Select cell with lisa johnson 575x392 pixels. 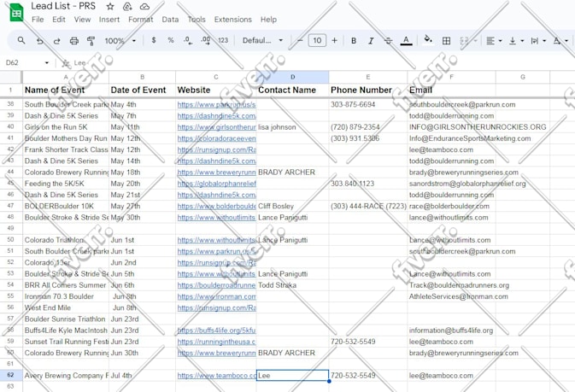(292, 127)
